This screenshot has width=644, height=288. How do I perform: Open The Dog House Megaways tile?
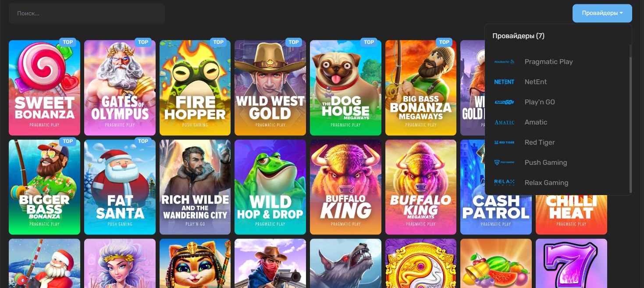click(345, 88)
